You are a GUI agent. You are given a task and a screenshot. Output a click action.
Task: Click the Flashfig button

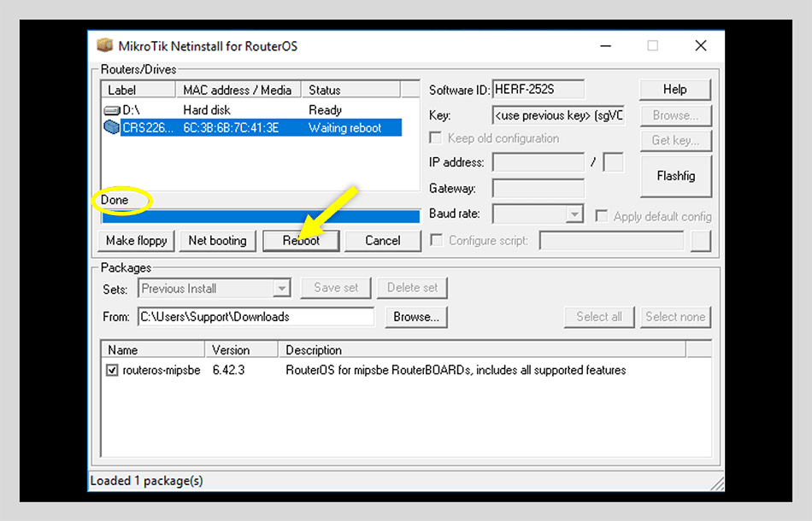pyautogui.click(x=676, y=176)
